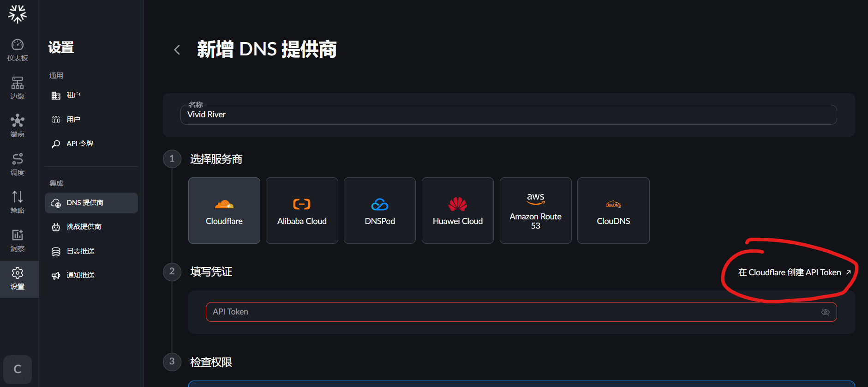Go back using the left chevron arrow
This screenshot has height=387, width=868.
click(x=177, y=50)
